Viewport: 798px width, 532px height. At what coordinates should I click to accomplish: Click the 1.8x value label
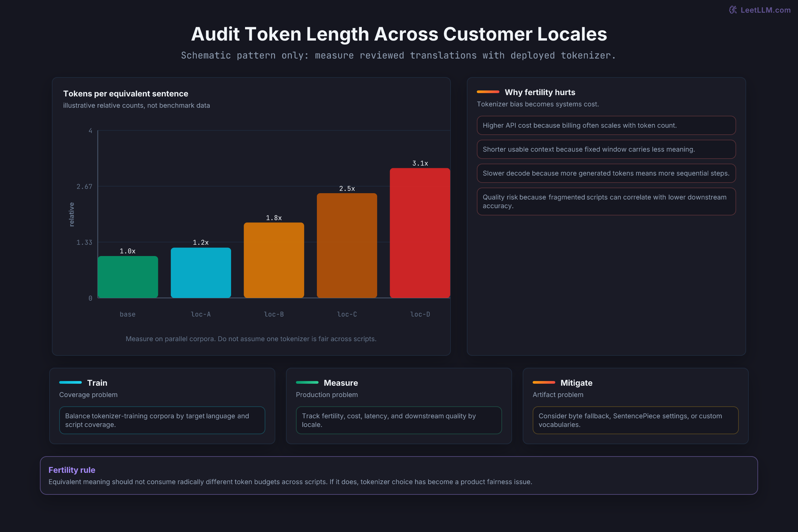pyautogui.click(x=274, y=218)
